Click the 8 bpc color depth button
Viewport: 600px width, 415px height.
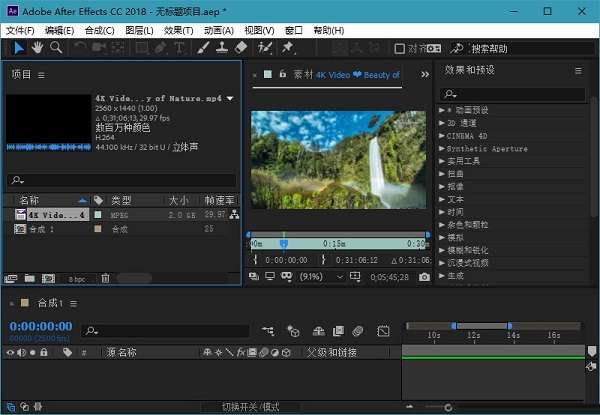coord(76,278)
